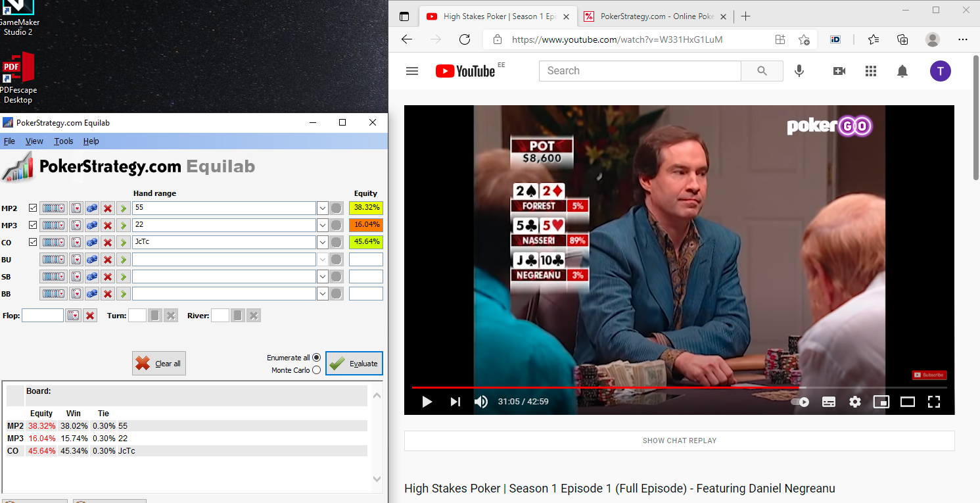Click green arrow icon in MP3 row

click(x=123, y=225)
